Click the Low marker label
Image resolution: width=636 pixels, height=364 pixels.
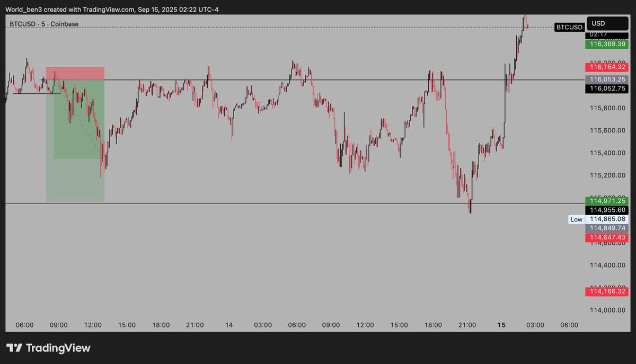tap(577, 219)
